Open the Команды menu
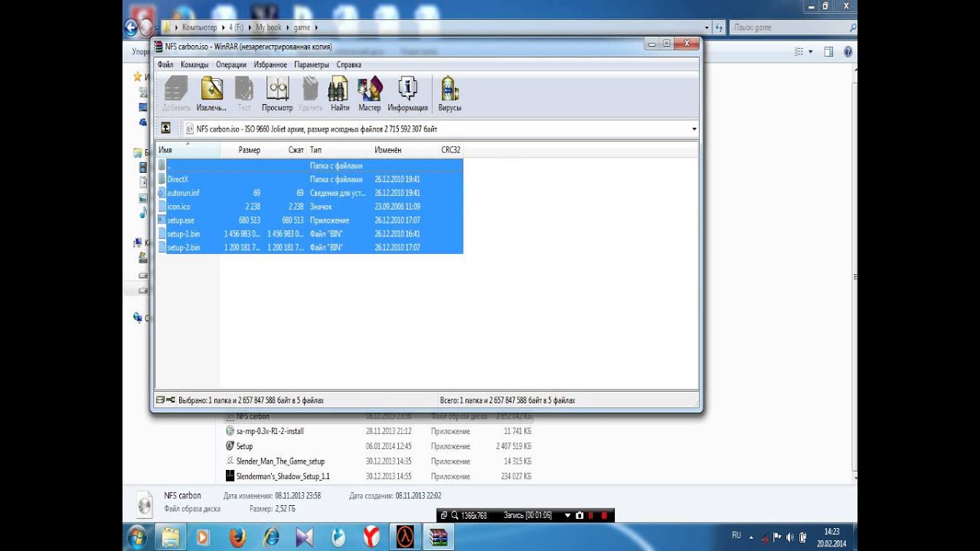This screenshot has width=980, height=551. pyautogui.click(x=194, y=65)
